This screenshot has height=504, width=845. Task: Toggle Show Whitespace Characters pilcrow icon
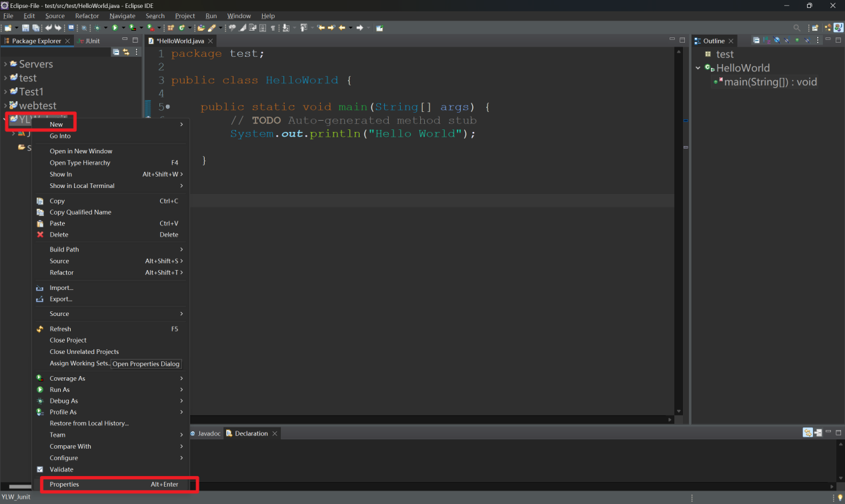click(273, 28)
